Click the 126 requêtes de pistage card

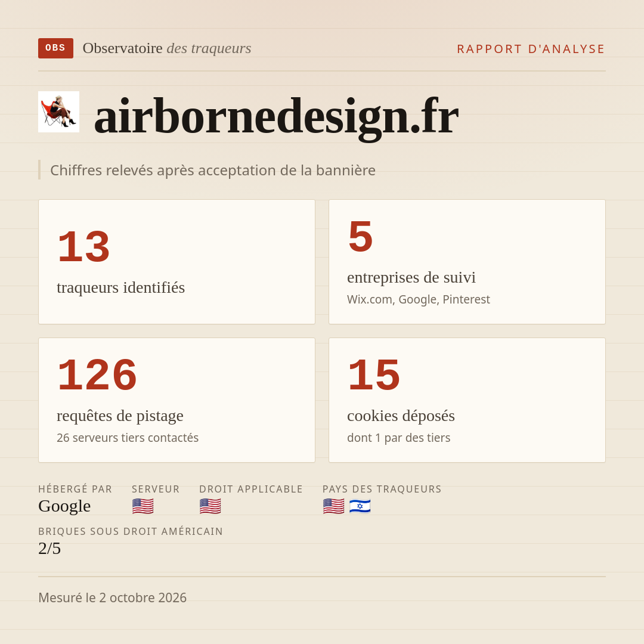177,400
